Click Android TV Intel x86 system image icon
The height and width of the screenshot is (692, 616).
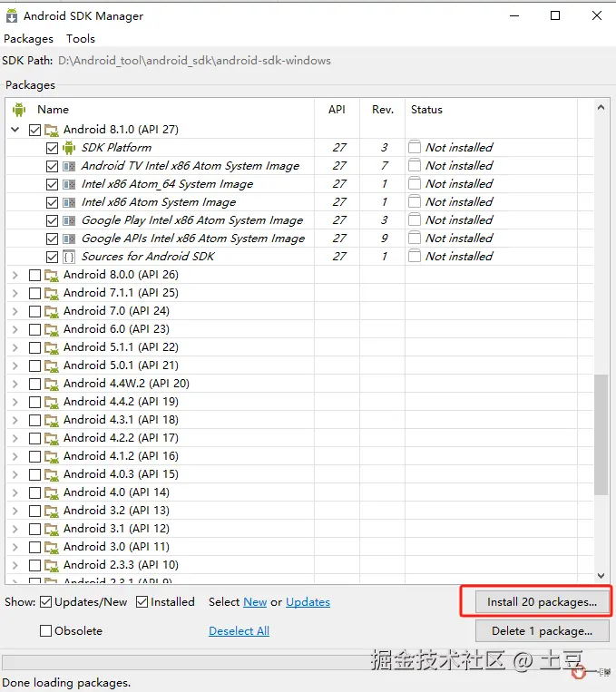point(69,166)
